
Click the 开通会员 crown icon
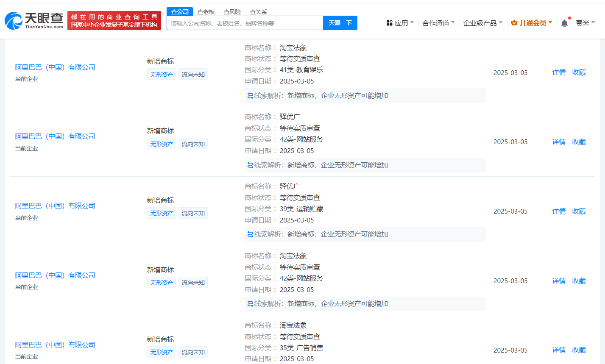tap(514, 23)
